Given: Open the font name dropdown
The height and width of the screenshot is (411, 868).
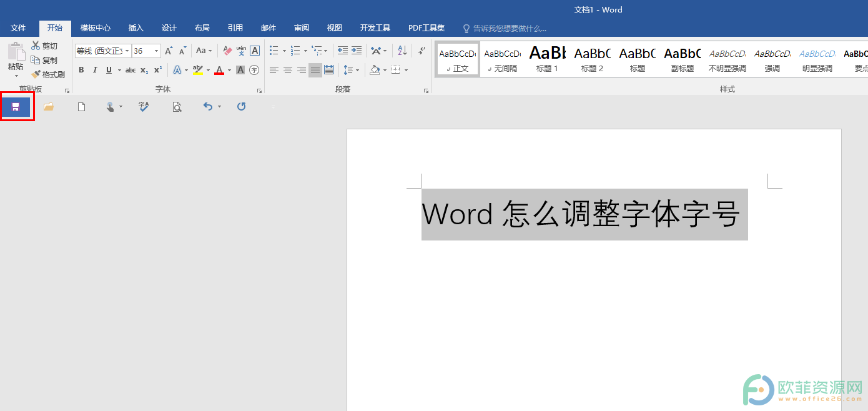Looking at the screenshot, I should point(127,51).
